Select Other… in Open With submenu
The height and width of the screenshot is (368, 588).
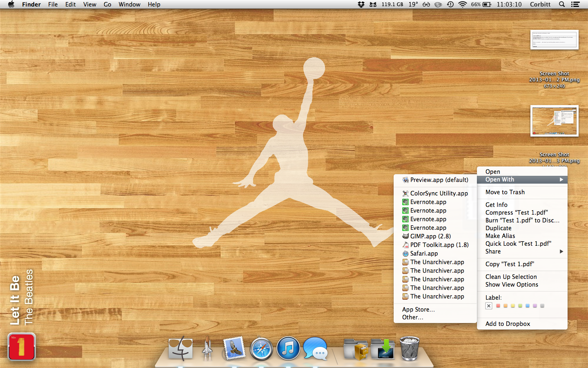pyautogui.click(x=435, y=317)
